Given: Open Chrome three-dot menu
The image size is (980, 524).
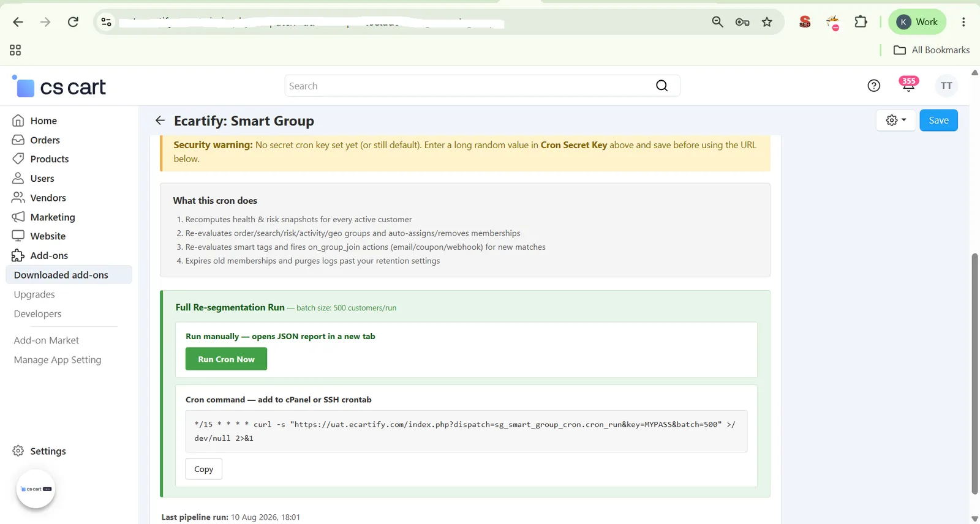Looking at the screenshot, I should [963, 22].
